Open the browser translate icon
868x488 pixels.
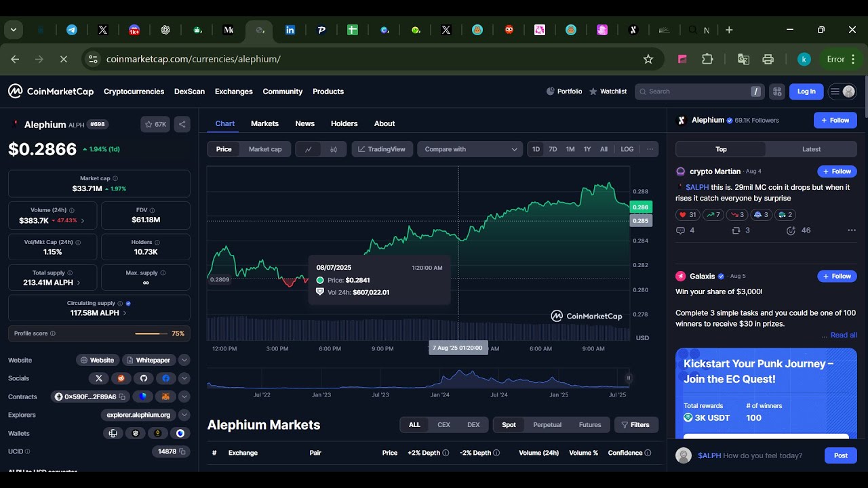tap(743, 59)
